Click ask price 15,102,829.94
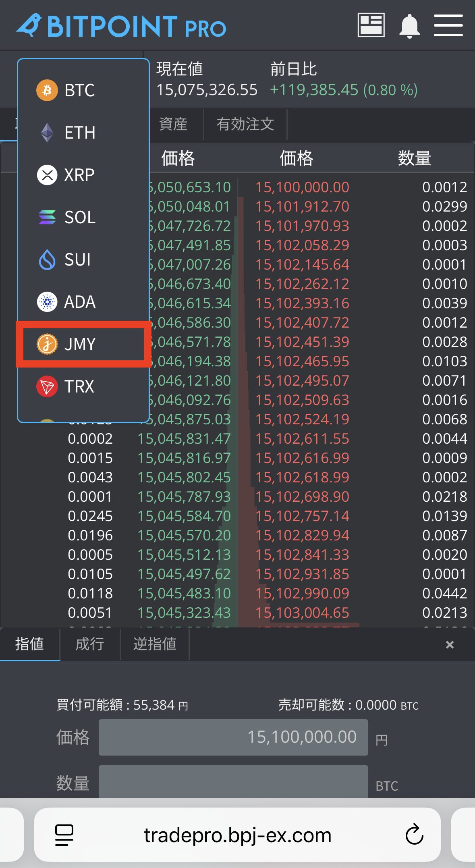The height and width of the screenshot is (868, 475). pos(302,535)
